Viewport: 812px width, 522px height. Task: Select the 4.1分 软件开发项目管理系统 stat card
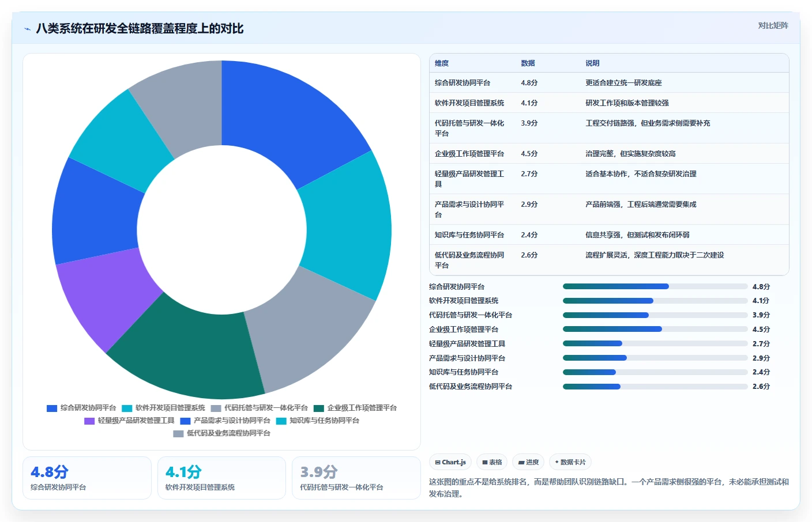[x=221, y=478]
